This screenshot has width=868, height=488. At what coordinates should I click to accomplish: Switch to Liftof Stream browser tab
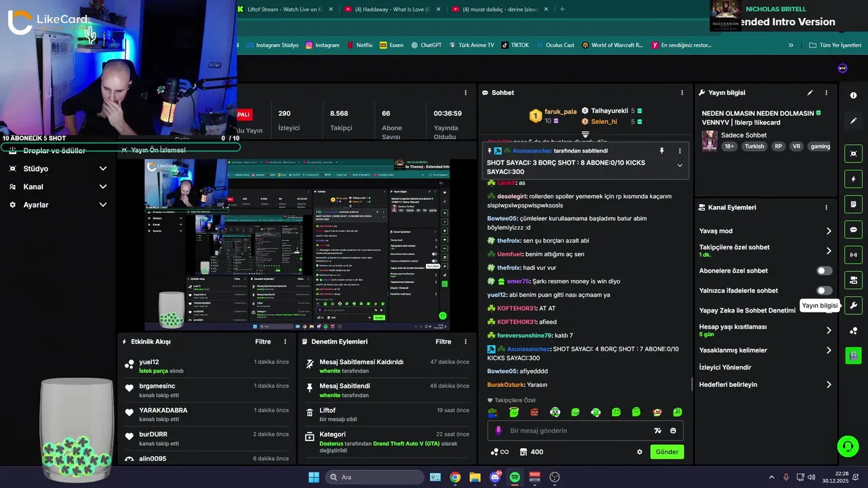[x=284, y=9]
